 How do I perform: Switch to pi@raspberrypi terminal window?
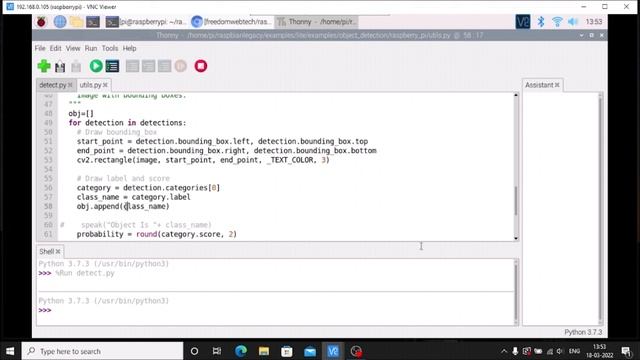(146, 22)
